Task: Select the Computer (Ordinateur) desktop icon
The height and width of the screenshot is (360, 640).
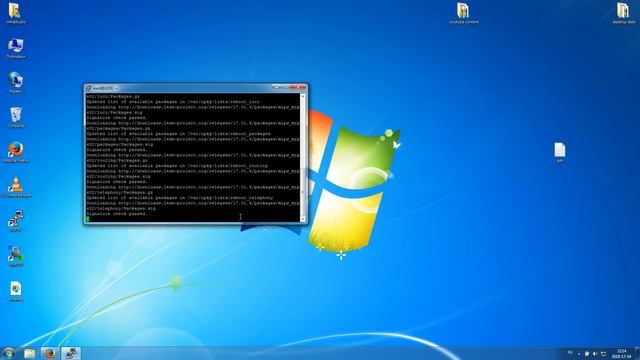Action: coord(16,49)
